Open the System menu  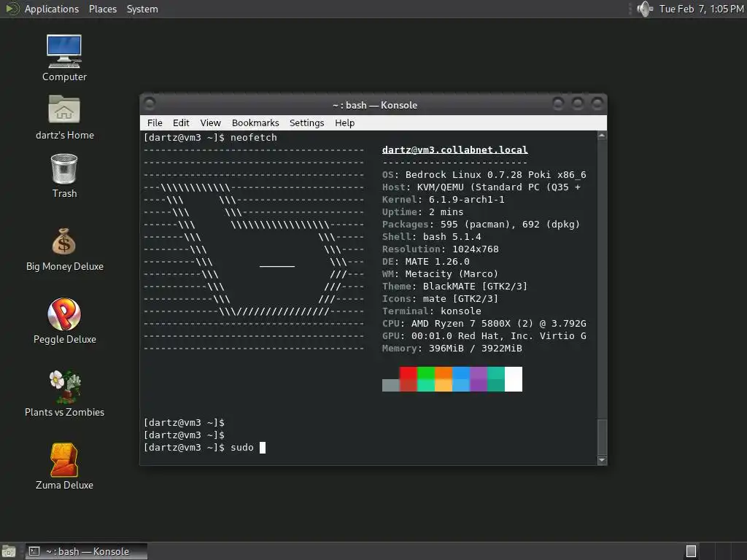(x=142, y=9)
